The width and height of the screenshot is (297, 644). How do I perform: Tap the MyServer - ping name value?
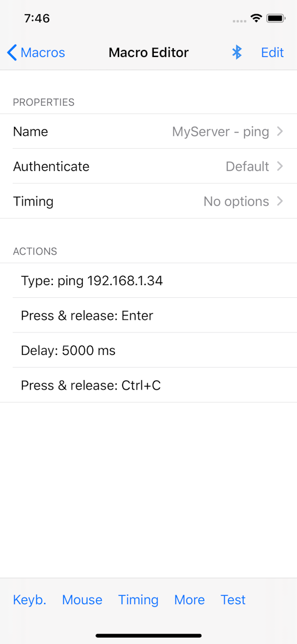pos(221,132)
